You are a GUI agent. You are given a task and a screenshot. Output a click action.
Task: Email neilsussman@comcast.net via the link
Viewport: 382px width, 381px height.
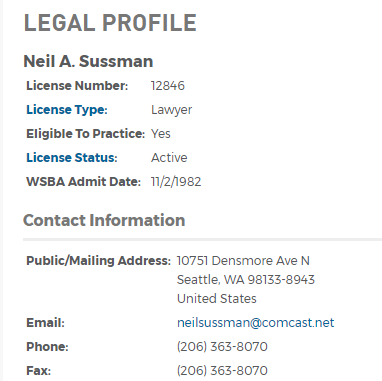coord(255,323)
